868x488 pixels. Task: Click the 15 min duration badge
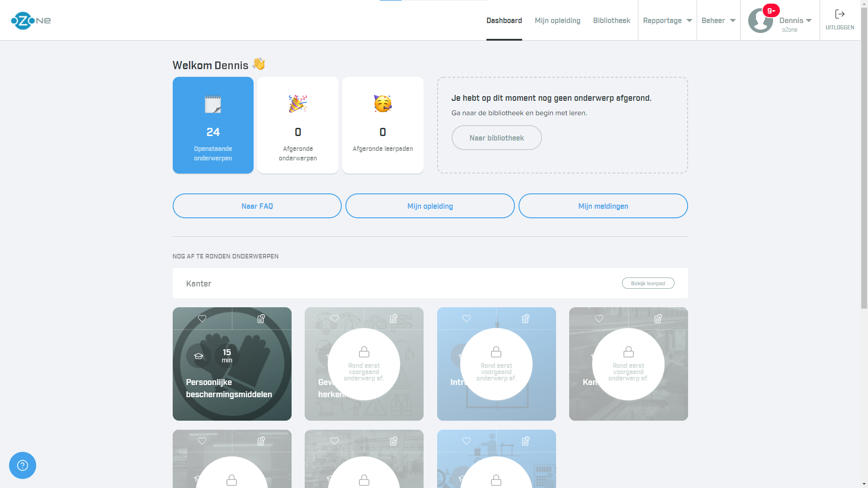[227, 356]
